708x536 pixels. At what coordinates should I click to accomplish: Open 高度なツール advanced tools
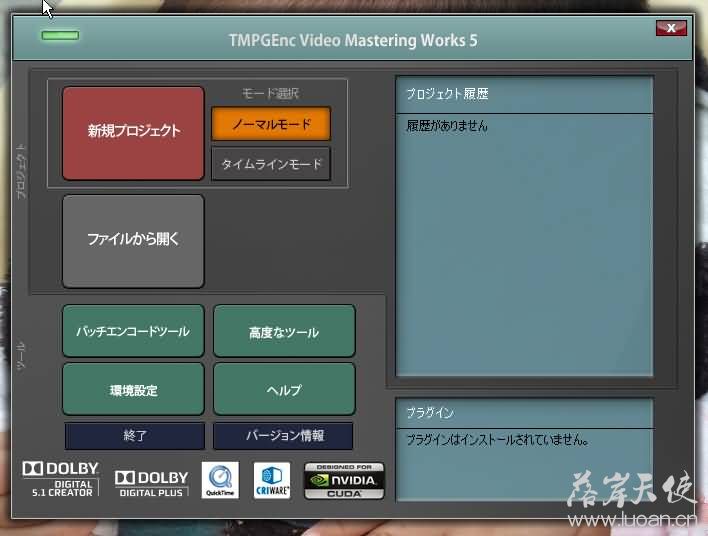[x=284, y=331]
